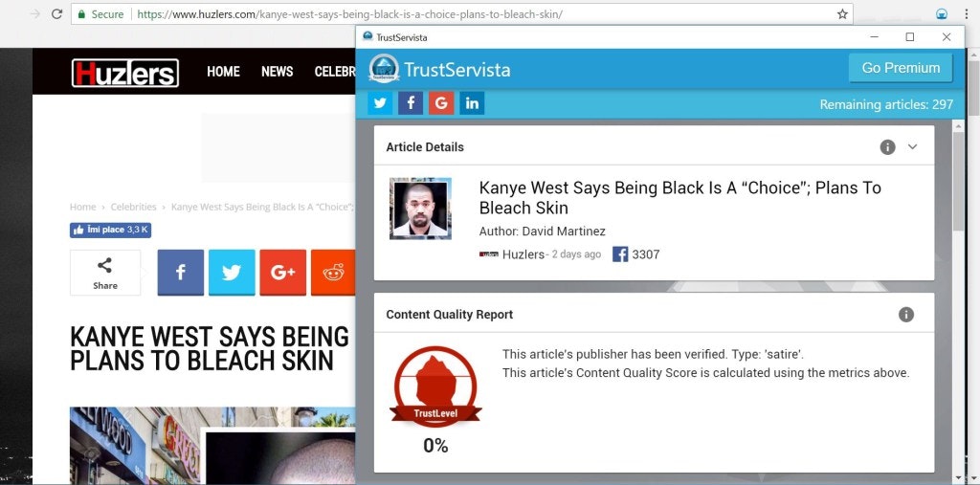Viewport: 980px width, 485px height.
Task: Click the Home breadcrumb link
Action: 82,207
